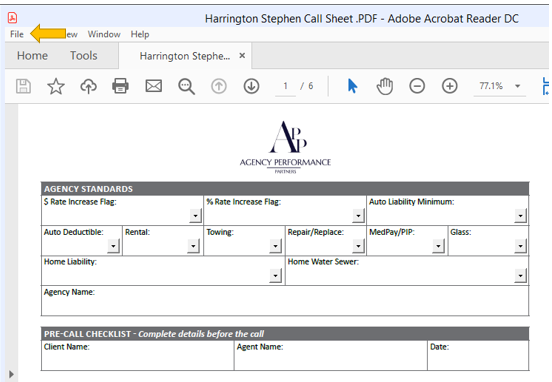Click the PRE-CALL CHECKLIST header text

click(x=154, y=334)
